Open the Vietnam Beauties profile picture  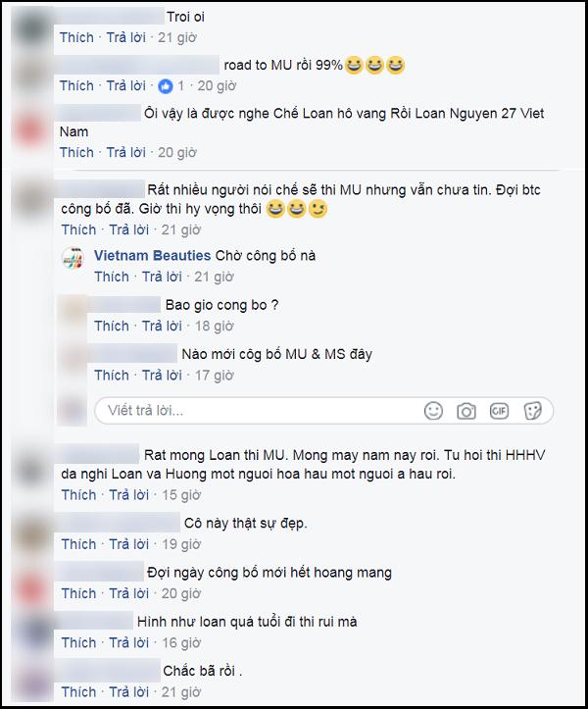(73, 259)
